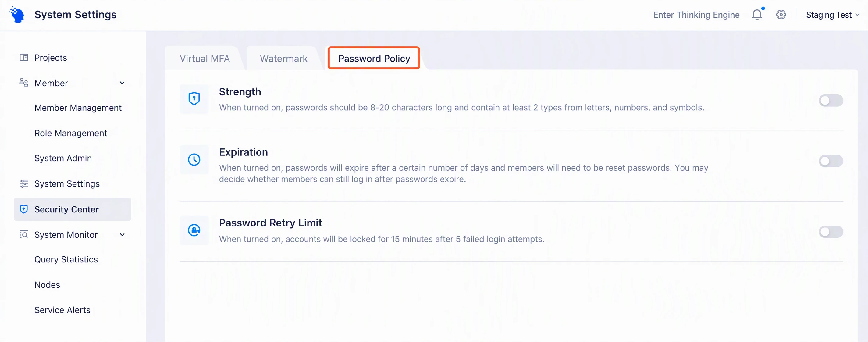The height and width of the screenshot is (342, 868).
Task: Collapse the System Monitor chevron
Action: 122,234
